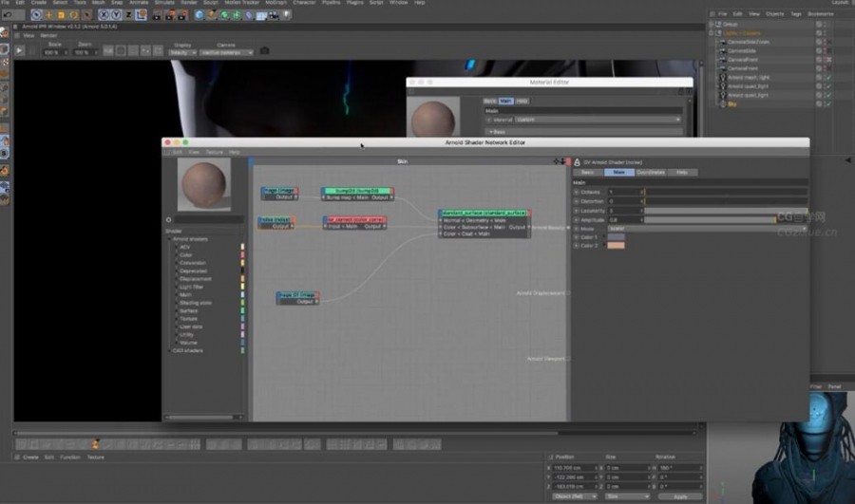Adjust the Lacunarity slider
This screenshot has height=504, width=855.
coord(725,211)
